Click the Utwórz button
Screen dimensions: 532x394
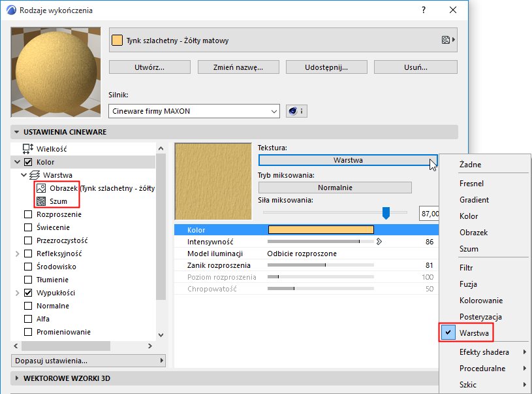[x=149, y=67]
